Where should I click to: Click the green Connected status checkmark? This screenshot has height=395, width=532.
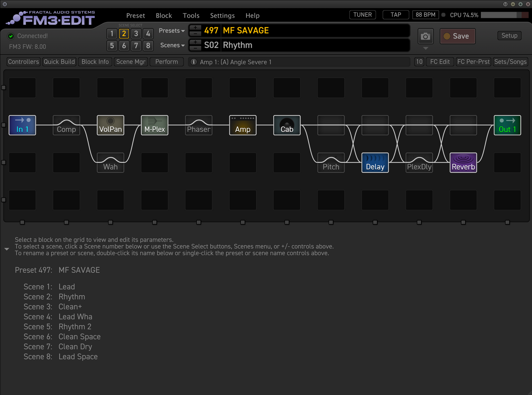click(11, 36)
